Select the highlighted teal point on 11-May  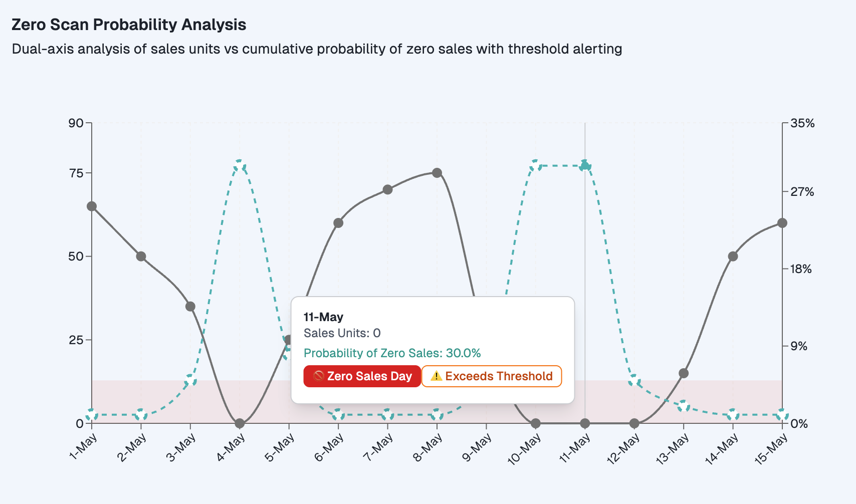585,165
